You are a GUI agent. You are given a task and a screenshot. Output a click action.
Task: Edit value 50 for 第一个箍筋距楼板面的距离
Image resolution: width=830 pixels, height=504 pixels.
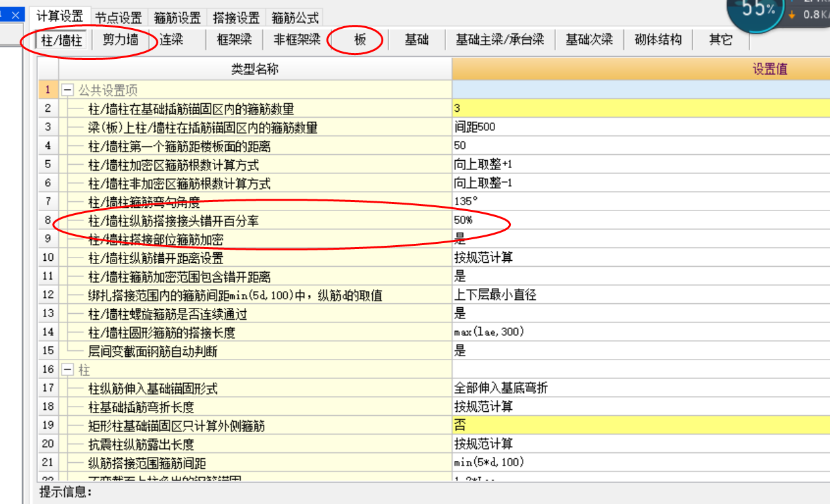click(641, 146)
